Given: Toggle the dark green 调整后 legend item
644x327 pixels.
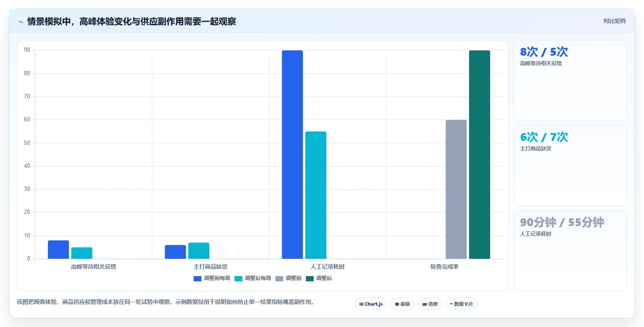Looking at the screenshot, I should coord(319,278).
